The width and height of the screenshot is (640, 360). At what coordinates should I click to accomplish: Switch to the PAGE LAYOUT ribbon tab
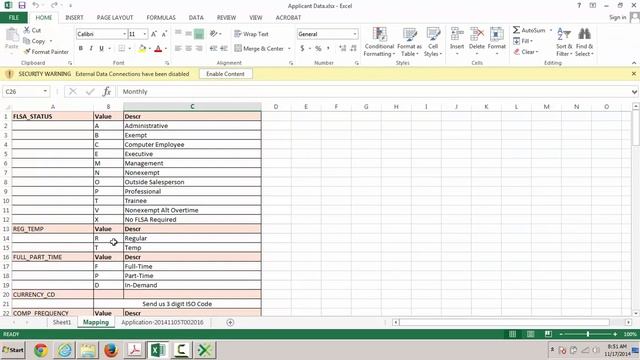coord(115,18)
